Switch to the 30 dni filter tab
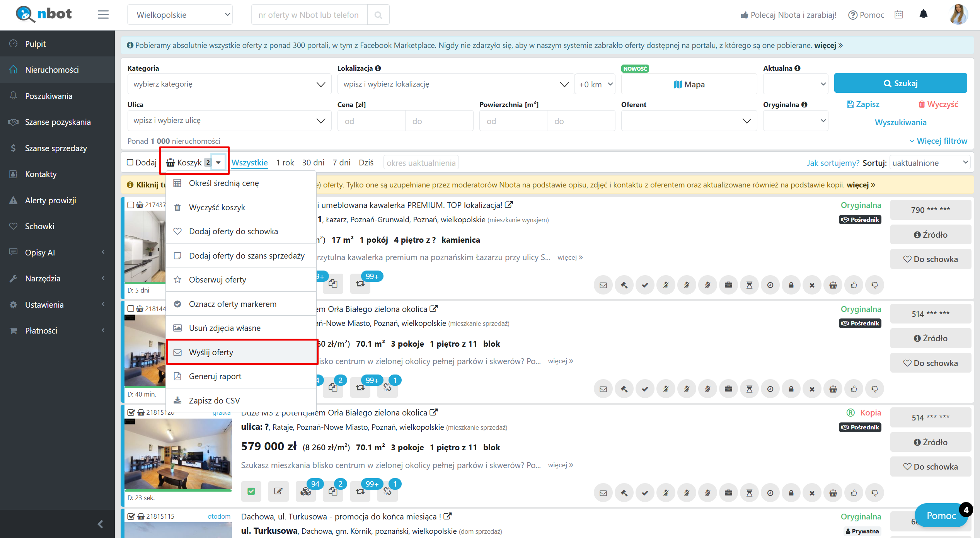 [x=313, y=163]
